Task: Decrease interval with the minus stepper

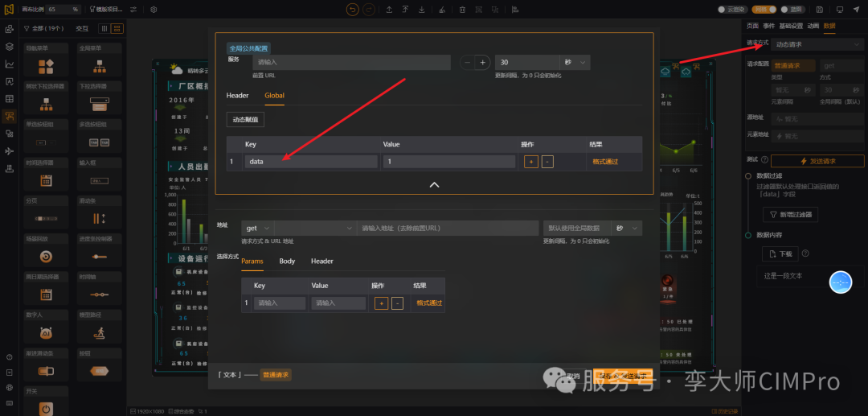Action: (467, 63)
